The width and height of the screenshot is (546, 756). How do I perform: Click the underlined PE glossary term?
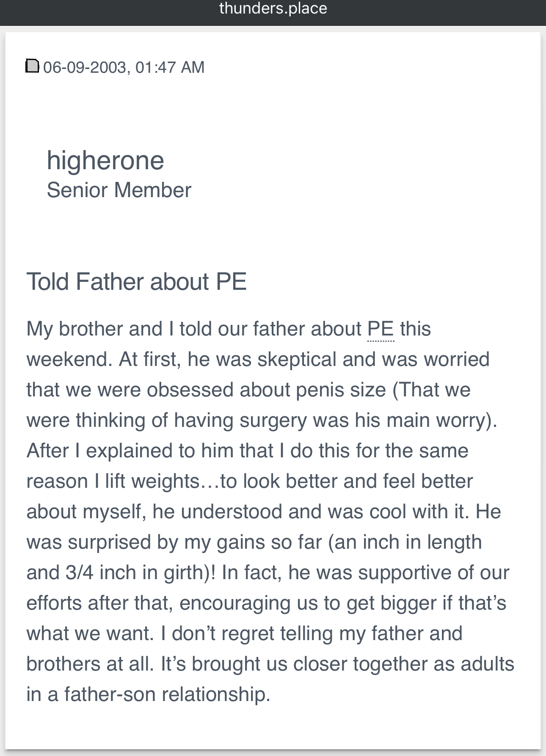(381, 329)
